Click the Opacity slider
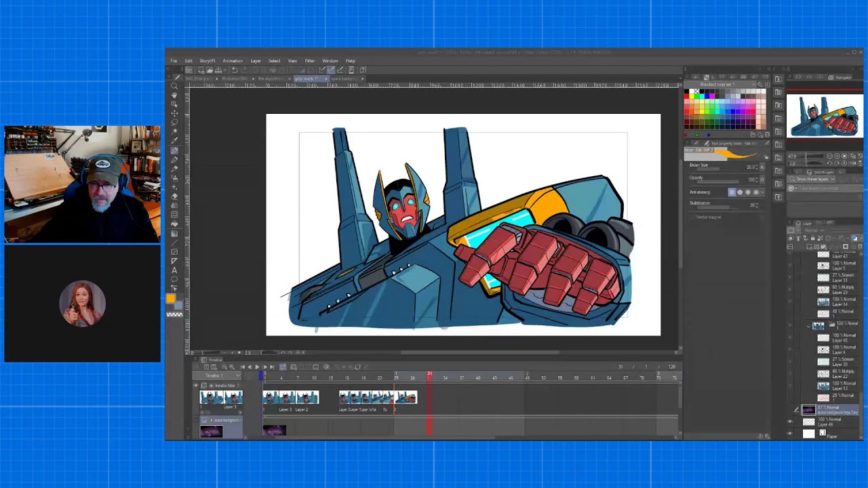This screenshot has width=868, height=488. [x=717, y=182]
